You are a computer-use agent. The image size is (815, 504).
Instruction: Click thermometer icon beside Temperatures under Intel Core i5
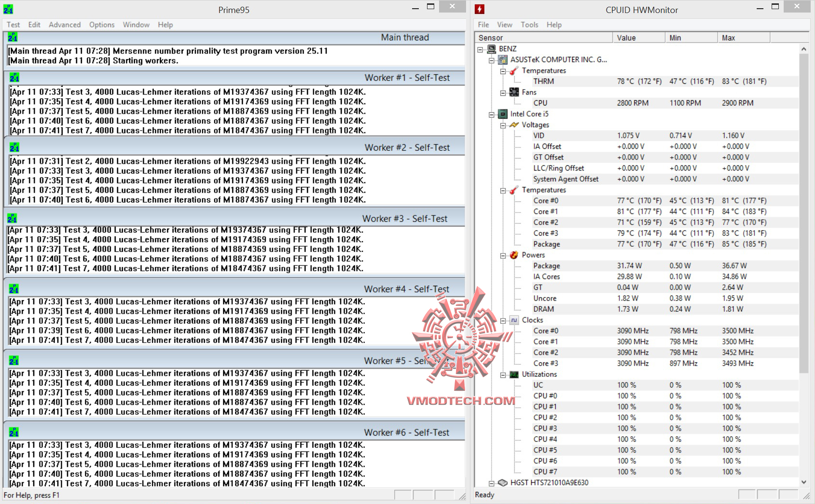514,190
